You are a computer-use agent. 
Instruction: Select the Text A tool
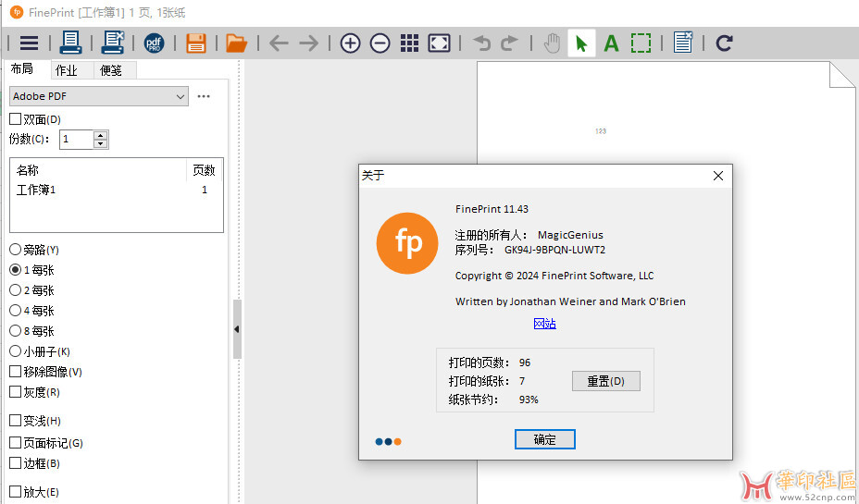point(611,43)
